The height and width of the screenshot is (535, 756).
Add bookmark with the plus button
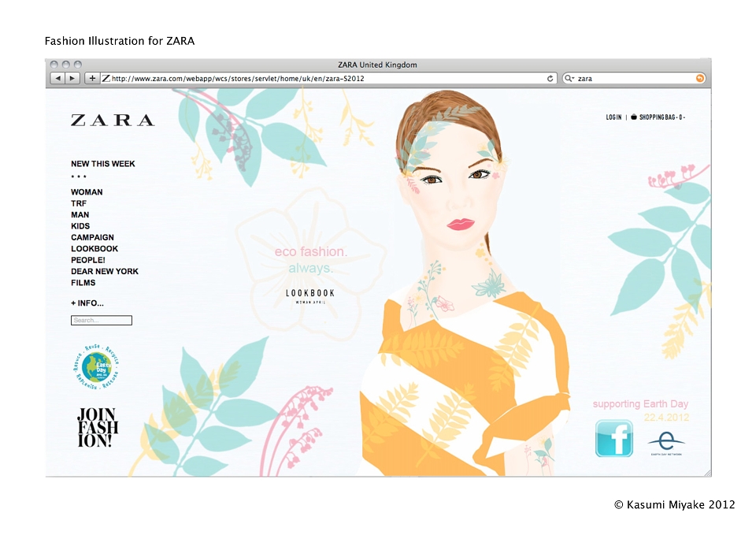[x=92, y=78]
